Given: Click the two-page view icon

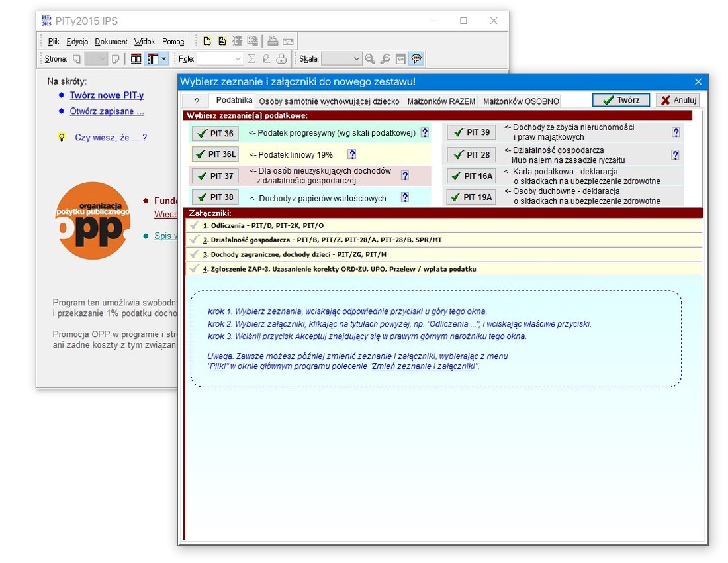Looking at the screenshot, I should click(x=136, y=59).
